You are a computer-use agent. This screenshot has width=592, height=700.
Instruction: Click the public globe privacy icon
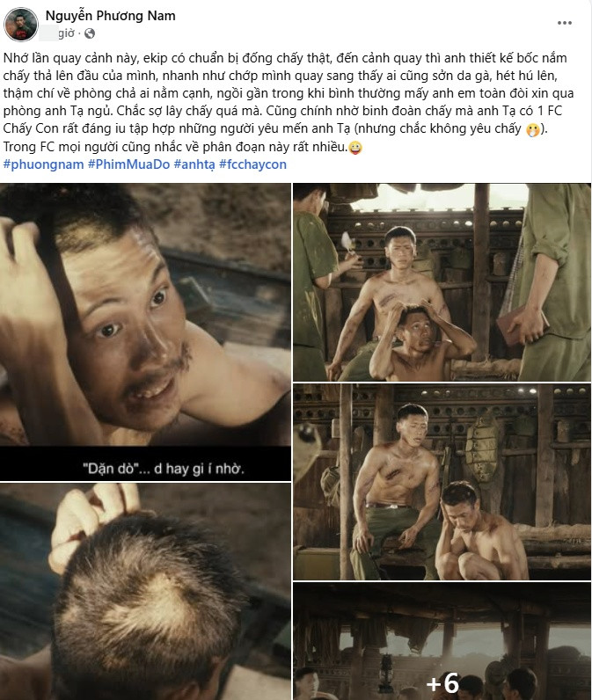tap(90, 33)
